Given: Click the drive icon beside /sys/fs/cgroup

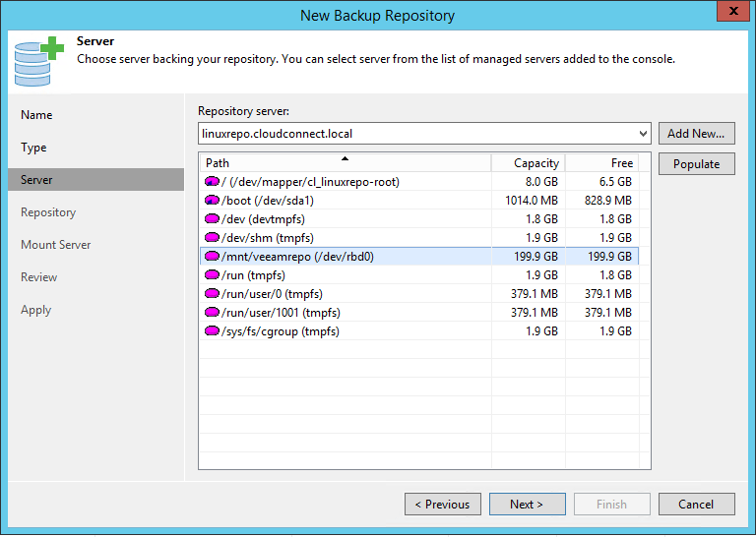Looking at the screenshot, I should point(212,331).
